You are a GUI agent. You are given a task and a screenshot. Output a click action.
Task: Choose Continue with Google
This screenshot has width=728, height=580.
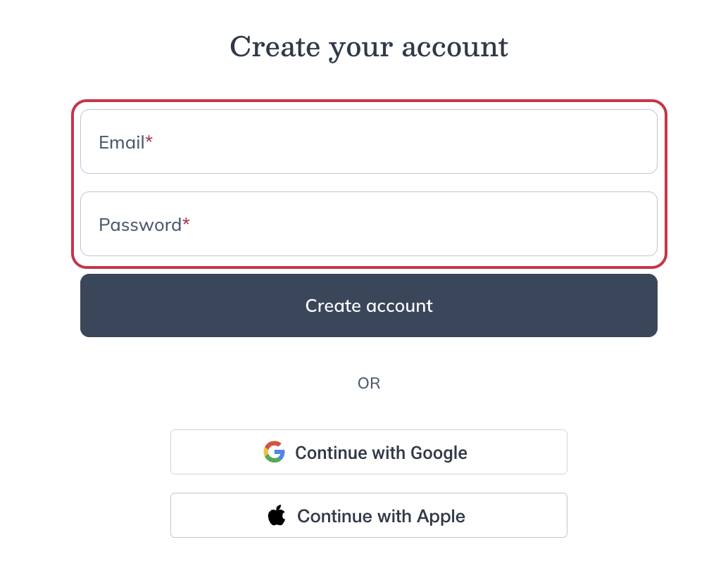[x=368, y=452]
